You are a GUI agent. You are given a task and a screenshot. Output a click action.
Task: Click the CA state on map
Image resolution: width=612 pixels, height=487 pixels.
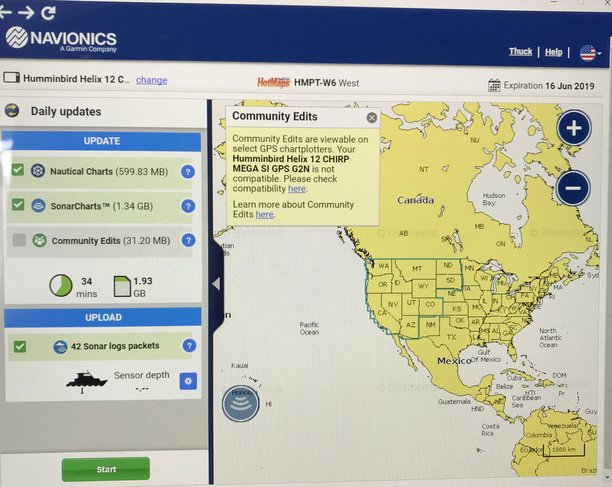click(x=382, y=313)
